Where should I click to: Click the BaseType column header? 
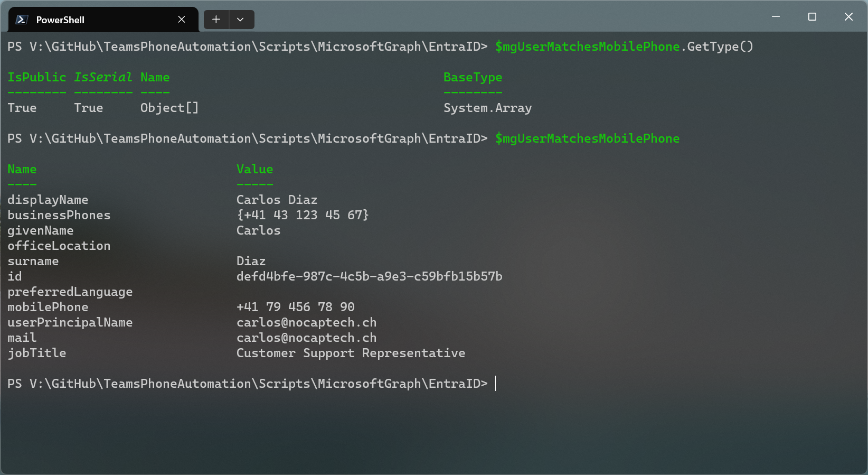(x=473, y=77)
